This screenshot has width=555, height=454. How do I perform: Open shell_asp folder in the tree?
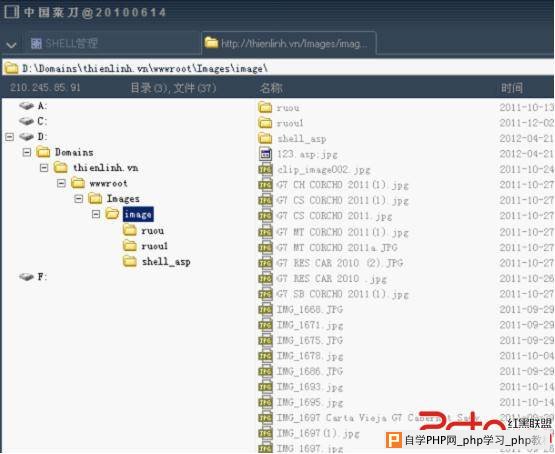click(166, 262)
